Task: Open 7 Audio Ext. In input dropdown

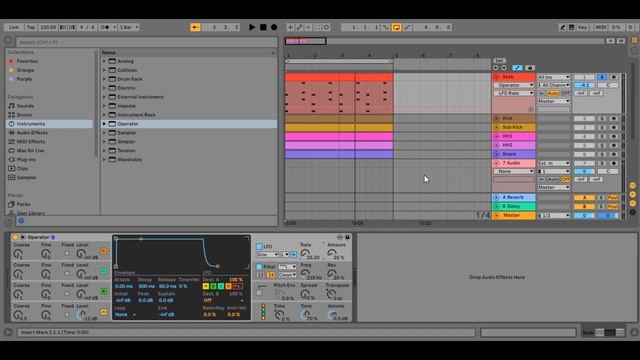Action: [553, 163]
